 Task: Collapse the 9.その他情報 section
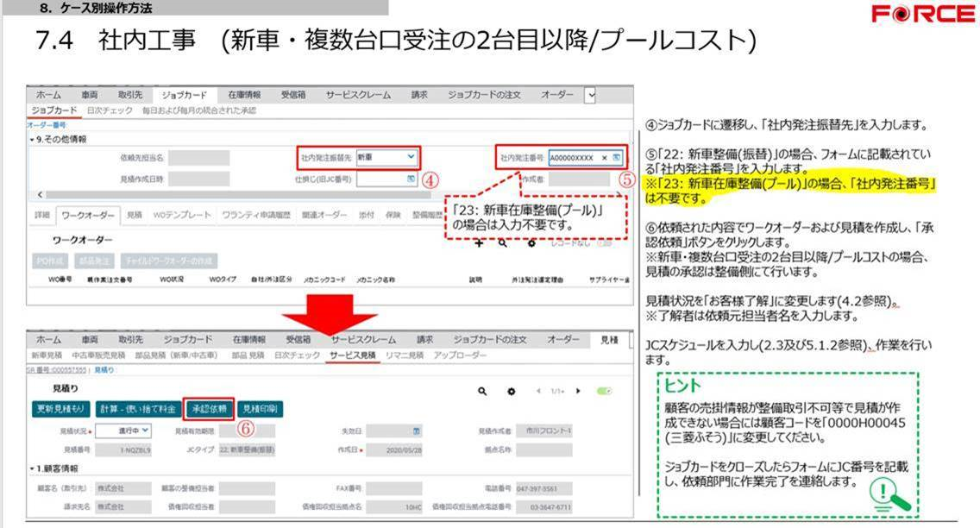pyautogui.click(x=32, y=139)
